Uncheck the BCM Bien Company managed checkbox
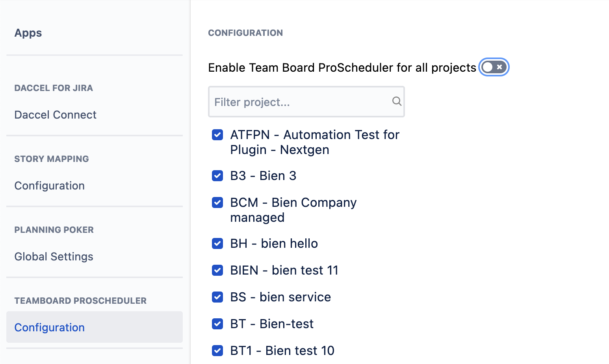Screen dimensions: 609x364 217,202
